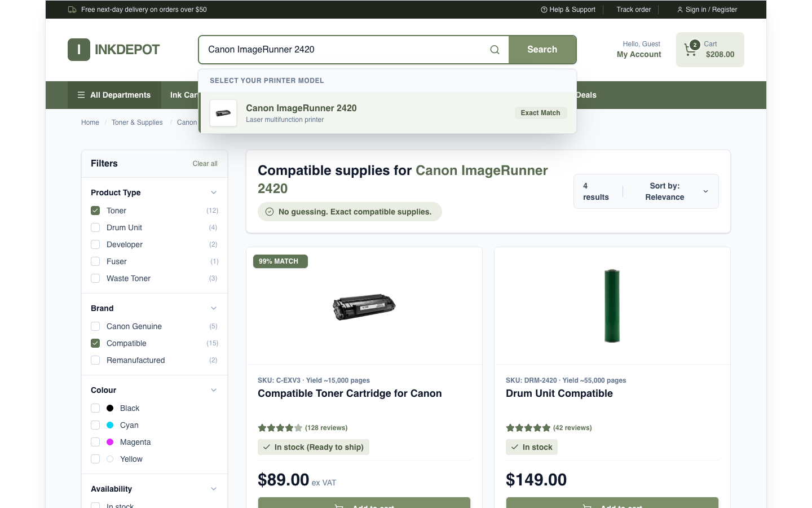The width and height of the screenshot is (812, 508).
Task: Open Track order in top bar
Action: [x=634, y=10]
